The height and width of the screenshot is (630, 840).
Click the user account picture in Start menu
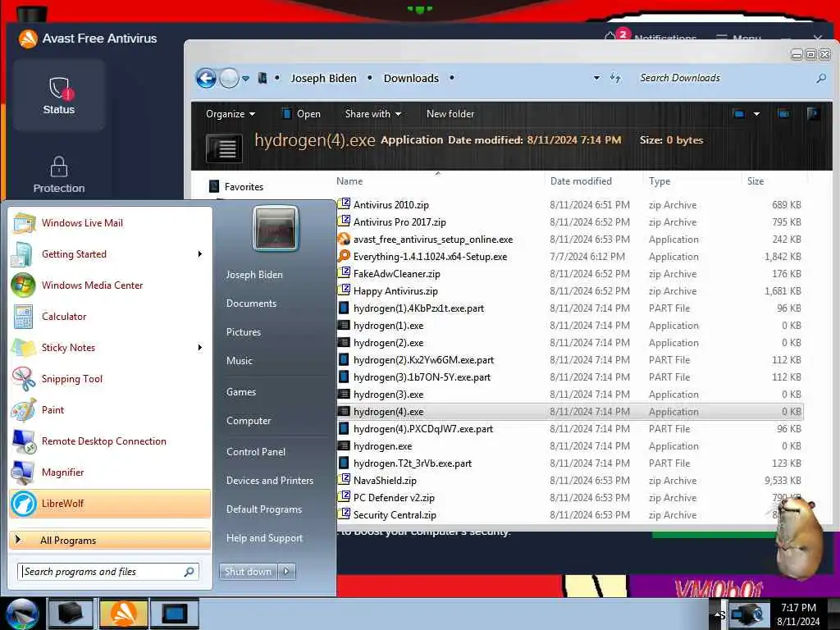pyautogui.click(x=276, y=228)
